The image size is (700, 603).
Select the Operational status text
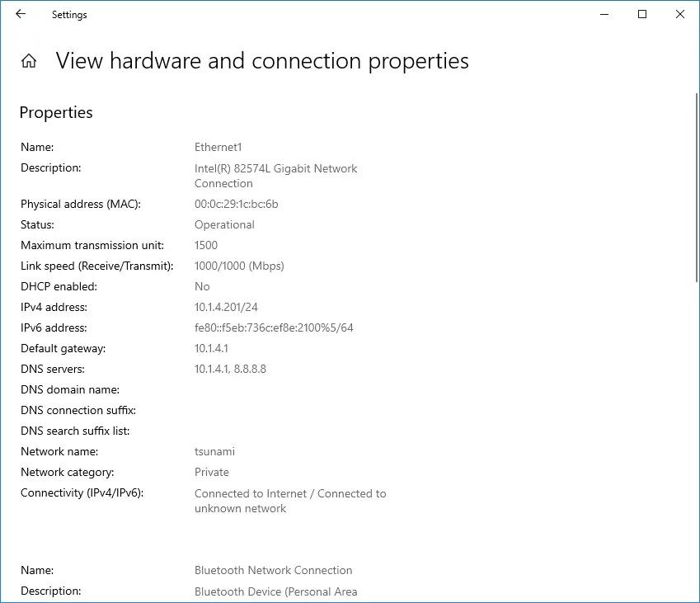coord(224,224)
